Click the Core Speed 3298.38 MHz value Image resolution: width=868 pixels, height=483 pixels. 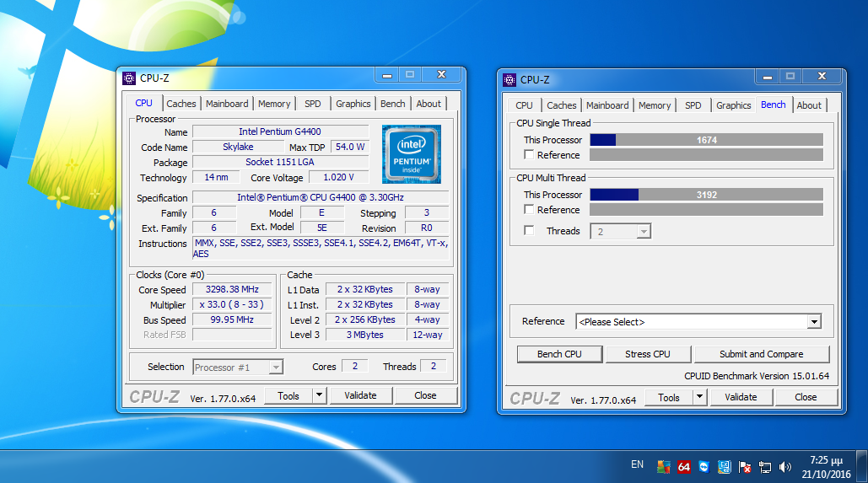(232, 289)
